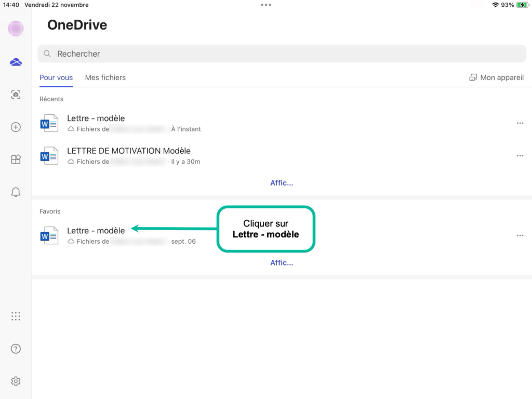532x399 pixels.
Task: Open the account profile avatar
Action: (x=16, y=29)
